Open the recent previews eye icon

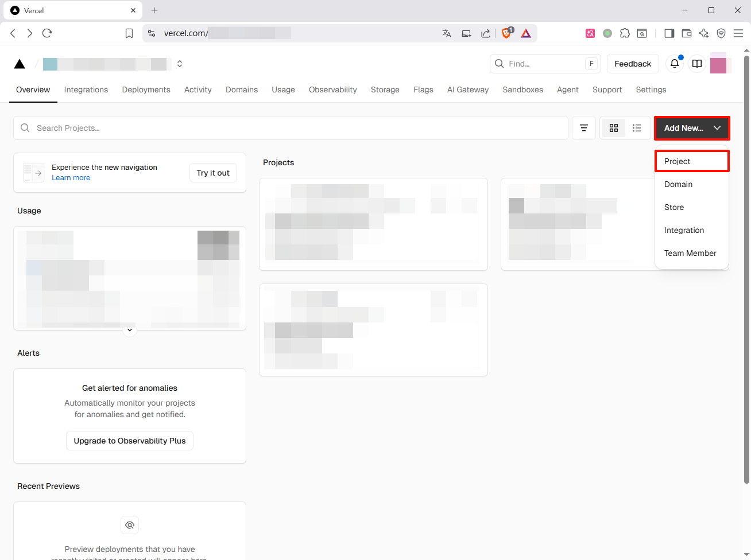point(130,525)
